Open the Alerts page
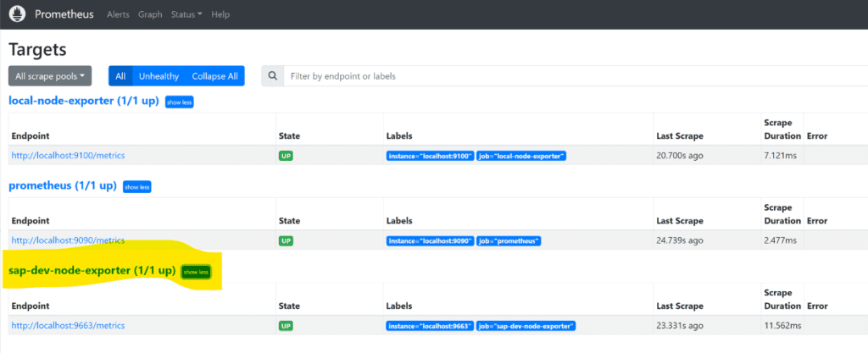This screenshot has height=353, width=868. [118, 15]
